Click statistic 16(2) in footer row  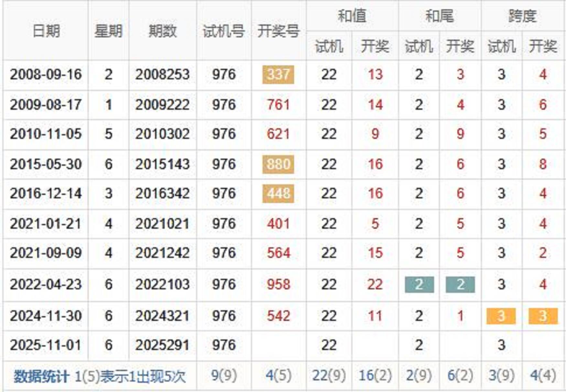[375, 376]
